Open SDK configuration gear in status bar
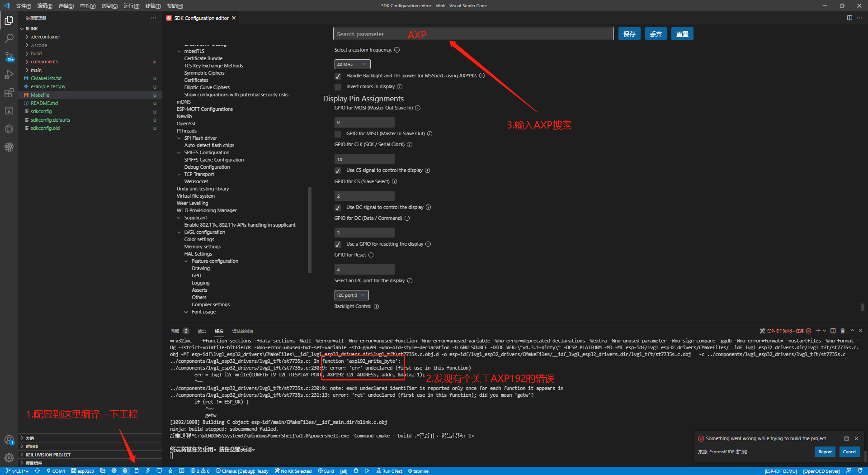Image resolution: width=868 pixels, height=475 pixels. pyautogui.click(x=114, y=471)
